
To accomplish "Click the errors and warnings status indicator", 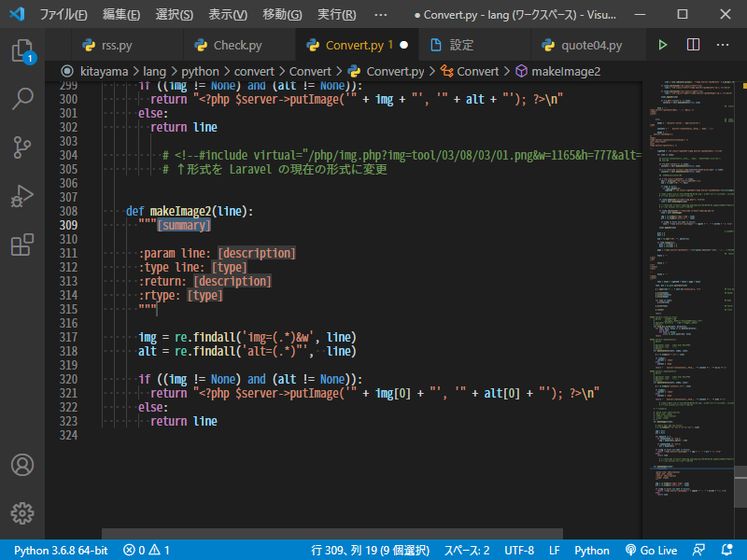I will [147, 551].
